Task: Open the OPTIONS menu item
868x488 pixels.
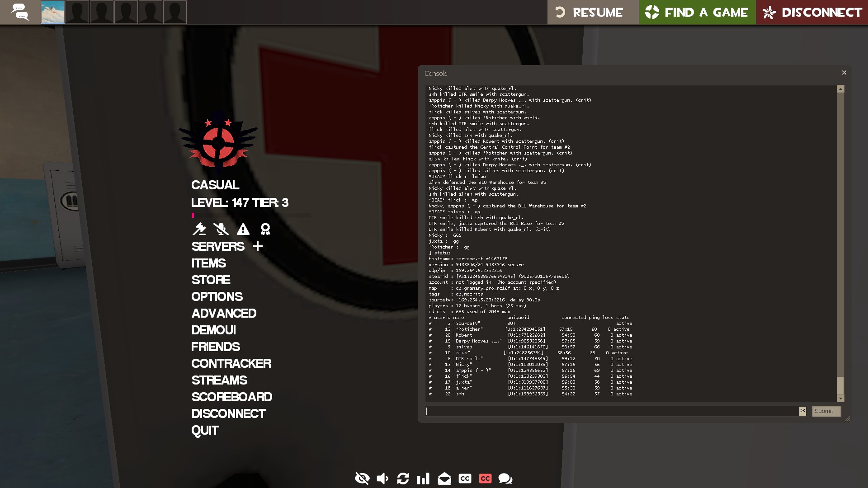Action: click(217, 297)
